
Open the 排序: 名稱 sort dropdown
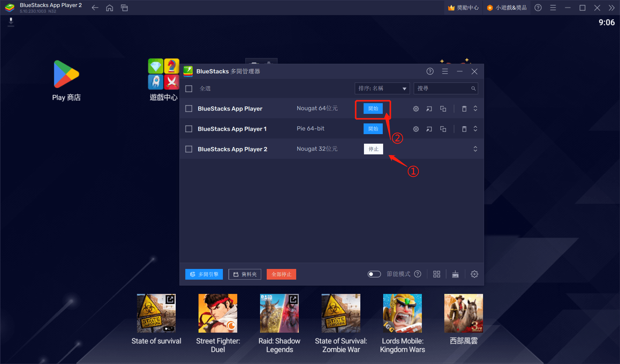(382, 88)
